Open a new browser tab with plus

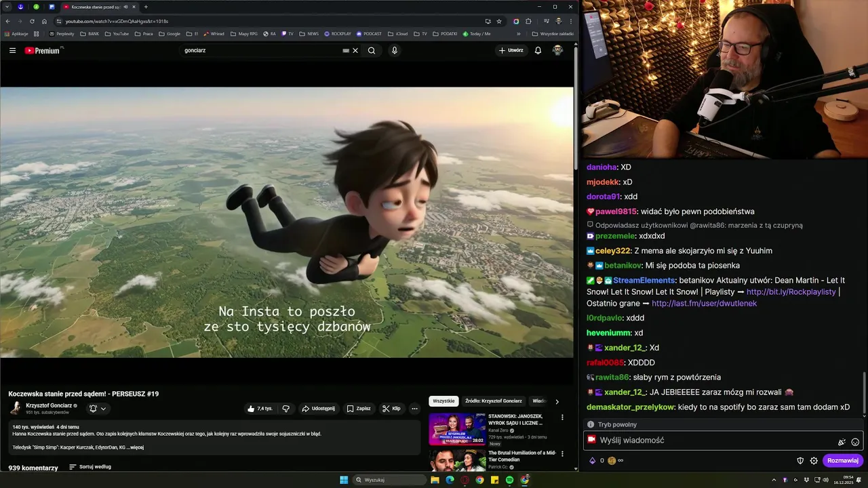click(145, 7)
